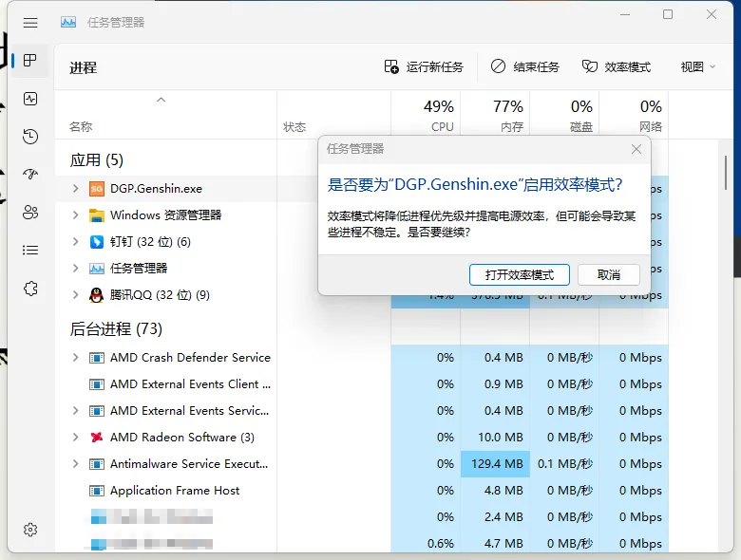This screenshot has height=560, width=741.
Task: Click 取消 in the dialog
Action: [x=609, y=275]
